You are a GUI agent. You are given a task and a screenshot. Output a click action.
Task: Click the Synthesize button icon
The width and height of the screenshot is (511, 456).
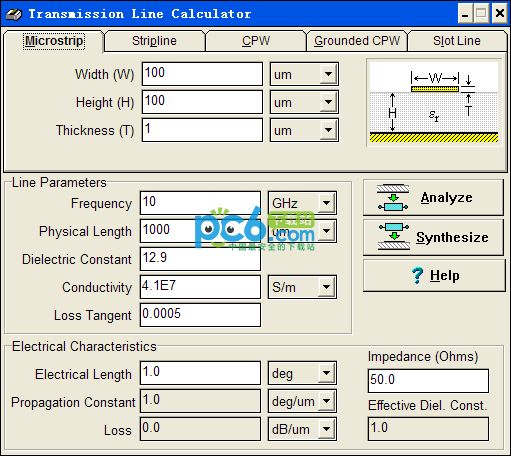pyautogui.click(x=394, y=237)
